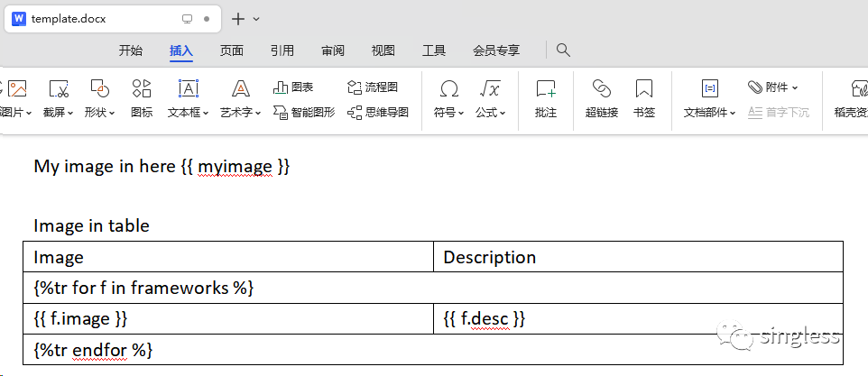
Task: Insert a 图表 chart
Action: click(x=293, y=87)
